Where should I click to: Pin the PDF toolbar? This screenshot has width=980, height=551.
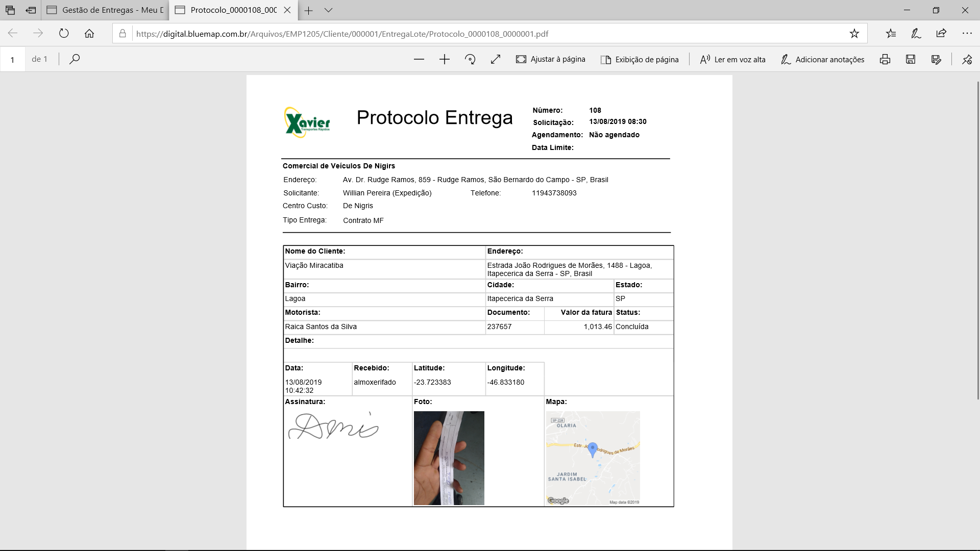[966, 59]
